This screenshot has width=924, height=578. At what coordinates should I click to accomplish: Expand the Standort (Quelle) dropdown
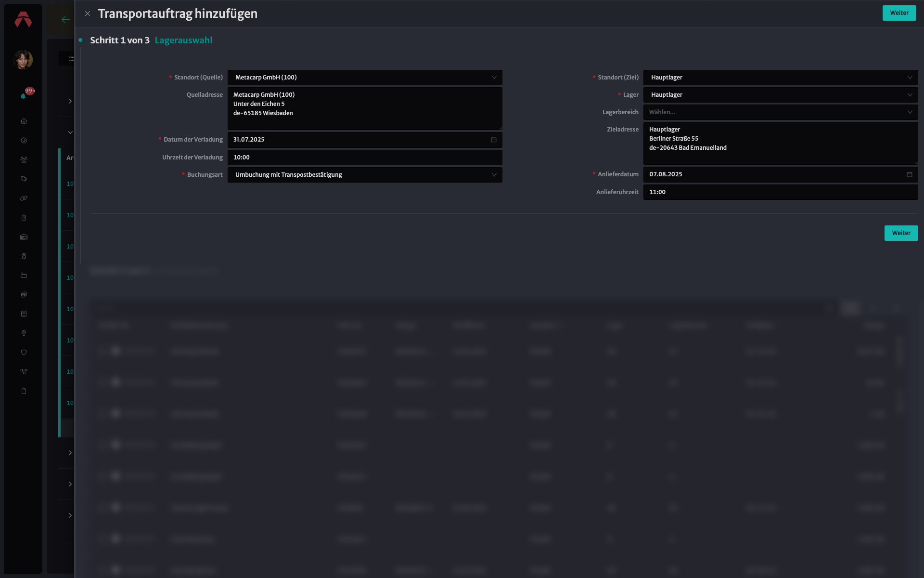(x=365, y=78)
